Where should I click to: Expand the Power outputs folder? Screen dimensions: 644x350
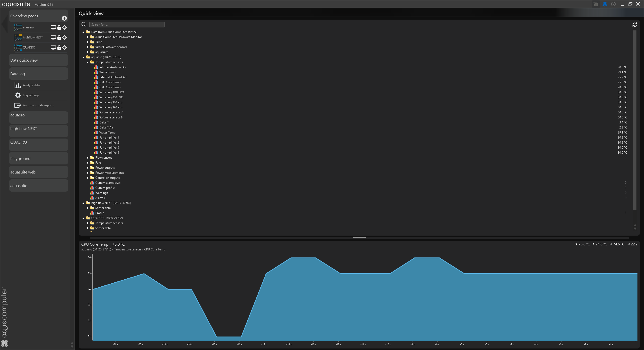(88, 168)
